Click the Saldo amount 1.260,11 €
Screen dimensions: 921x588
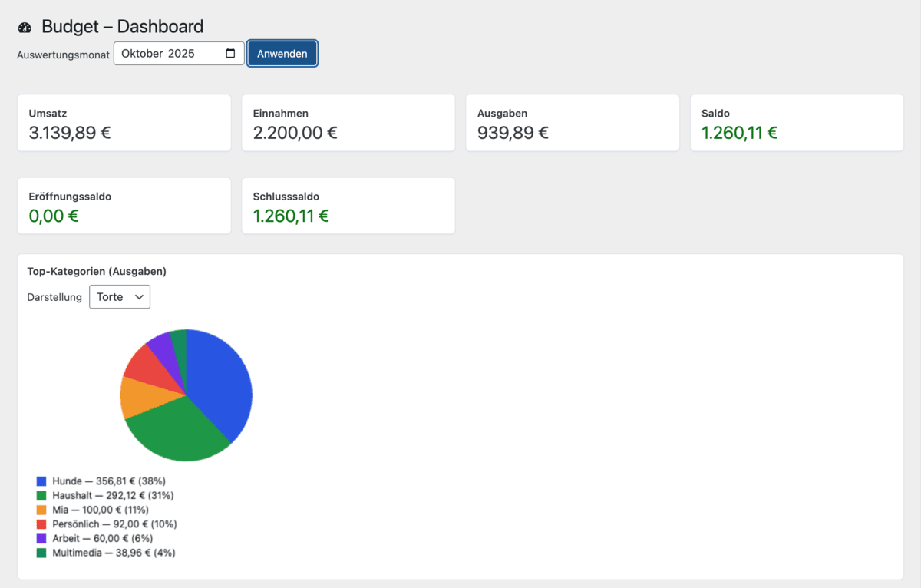click(x=738, y=133)
